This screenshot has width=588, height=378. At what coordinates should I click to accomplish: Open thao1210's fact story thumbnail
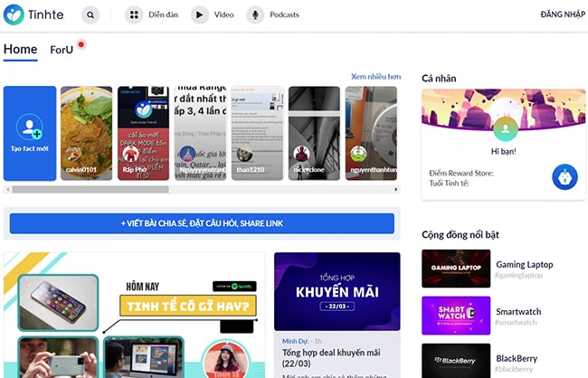[x=258, y=133]
